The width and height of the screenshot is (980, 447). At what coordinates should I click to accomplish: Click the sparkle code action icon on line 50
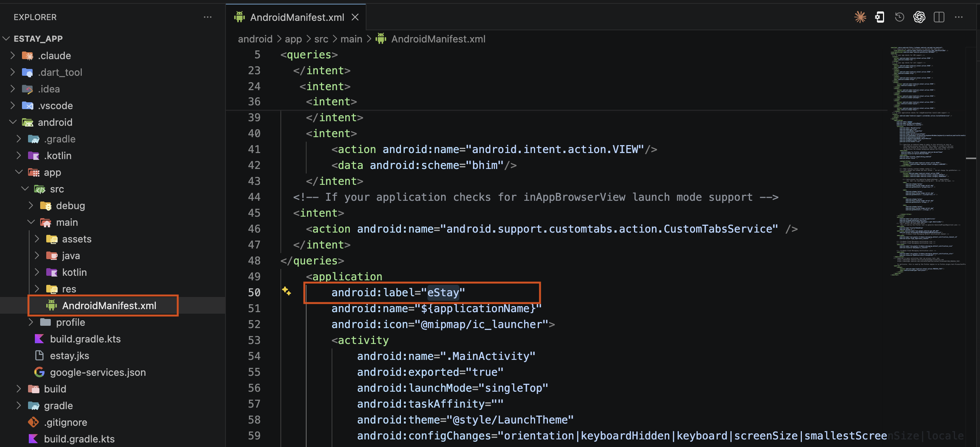point(286,291)
